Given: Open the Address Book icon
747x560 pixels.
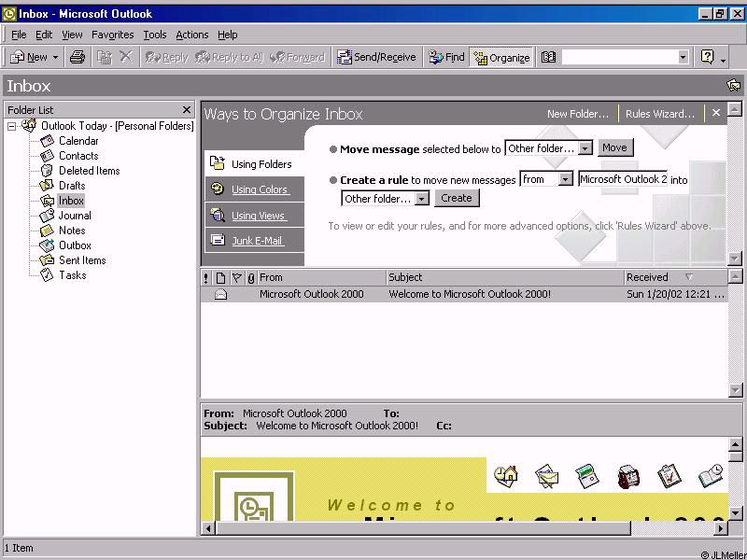Looking at the screenshot, I should (549, 57).
